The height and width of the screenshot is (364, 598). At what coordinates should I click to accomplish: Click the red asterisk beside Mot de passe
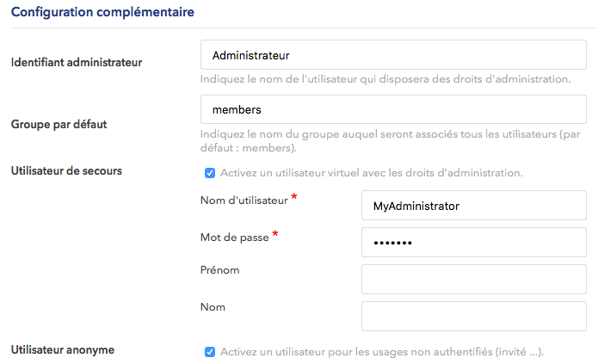point(275,235)
